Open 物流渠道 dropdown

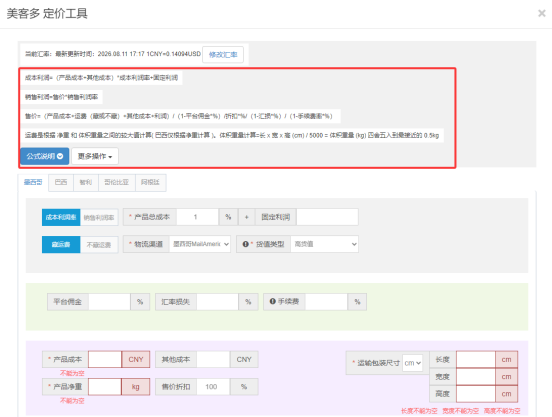point(200,244)
